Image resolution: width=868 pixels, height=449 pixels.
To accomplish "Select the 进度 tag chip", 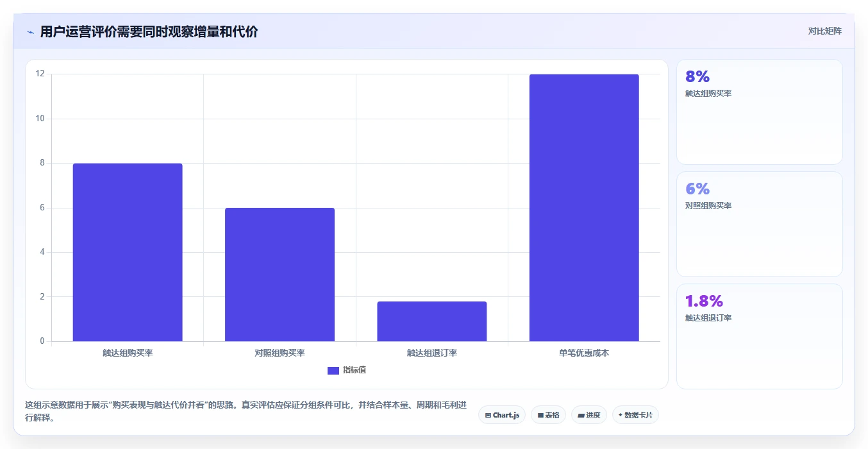I will (x=588, y=415).
